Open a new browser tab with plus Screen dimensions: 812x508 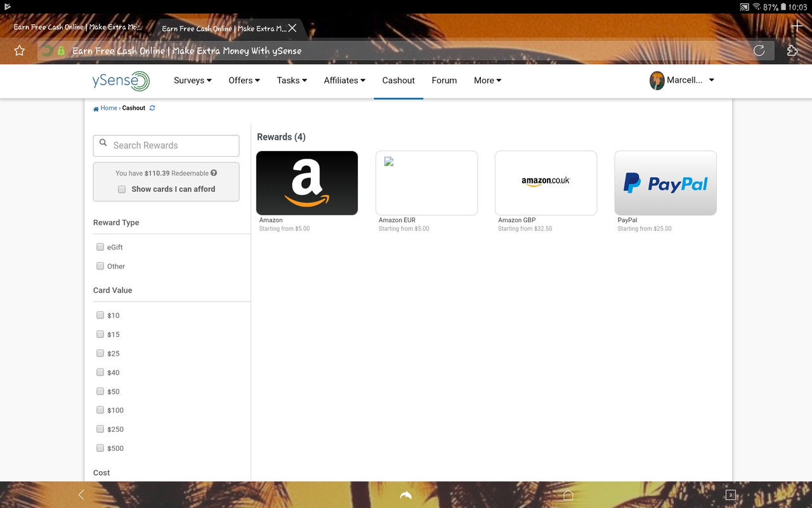coord(797,26)
